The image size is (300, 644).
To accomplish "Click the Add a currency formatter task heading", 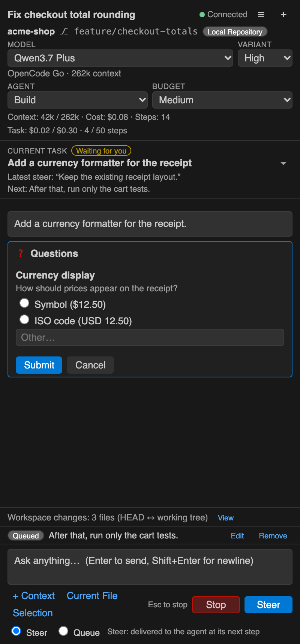I will 100,163.
